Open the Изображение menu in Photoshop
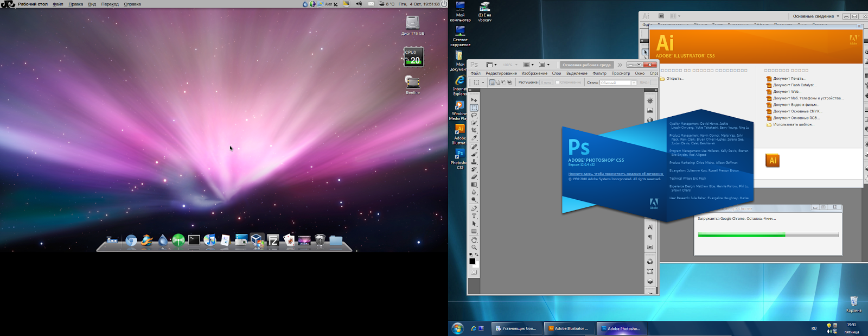The height and width of the screenshot is (336, 868). point(534,73)
